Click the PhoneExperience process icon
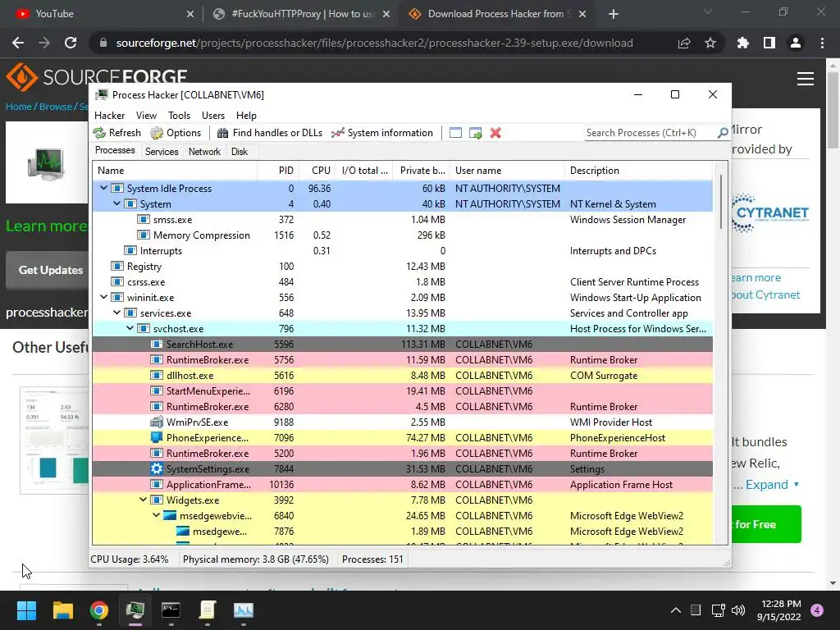Image resolution: width=840 pixels, height=630 pixels. (157, 438)
